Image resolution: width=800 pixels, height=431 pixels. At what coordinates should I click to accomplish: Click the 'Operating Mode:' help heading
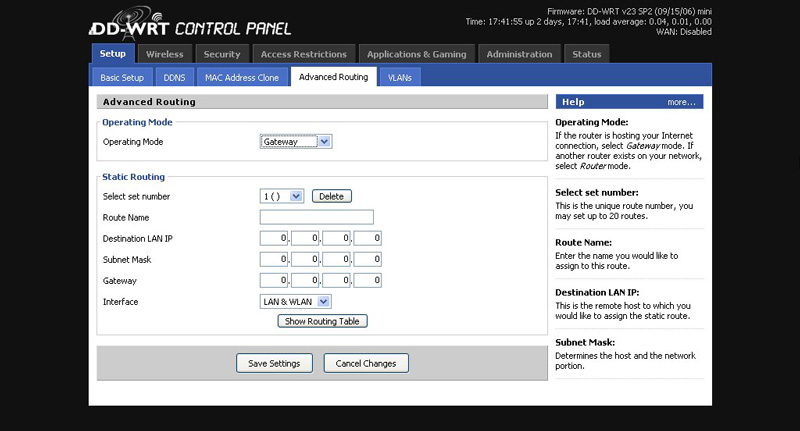click(x=592, y=122)
